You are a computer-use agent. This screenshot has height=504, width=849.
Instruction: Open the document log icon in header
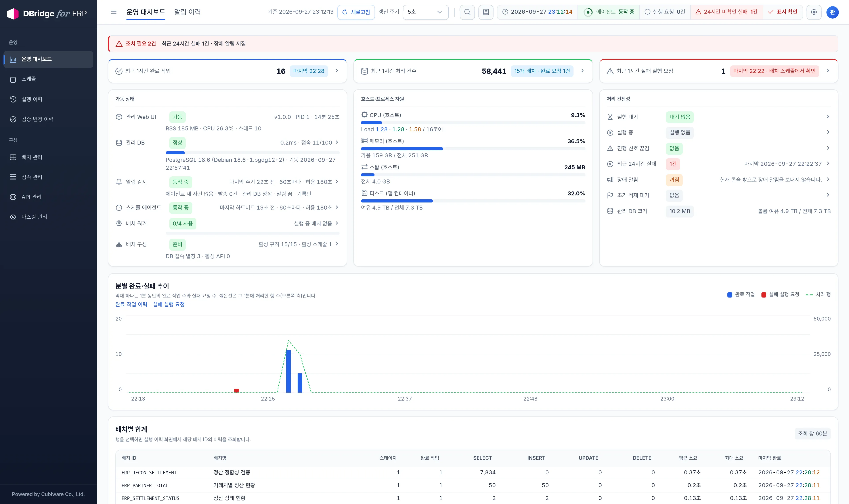486,12
